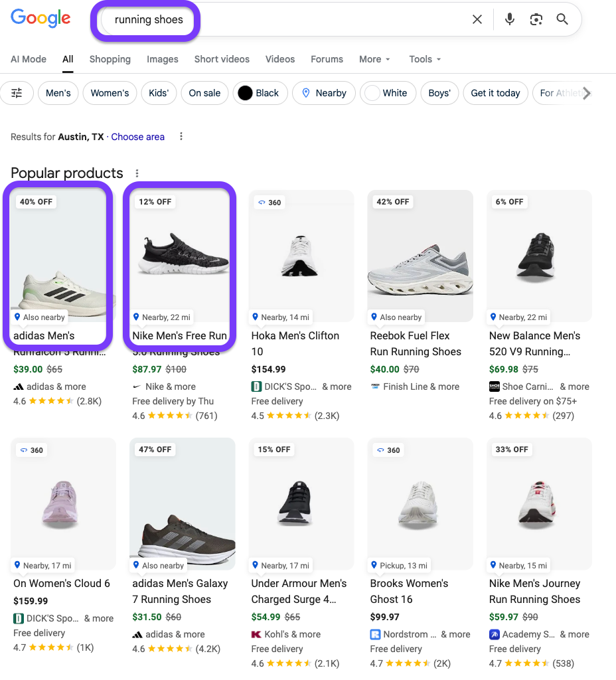Clear the search box with the X icon
Screen dimensions: 616x680
(477, 20)
